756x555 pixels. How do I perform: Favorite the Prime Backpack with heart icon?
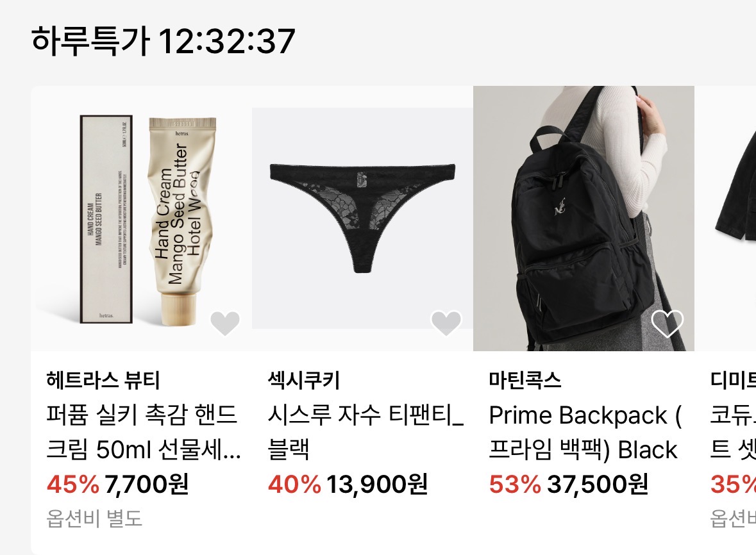[668, 323]
